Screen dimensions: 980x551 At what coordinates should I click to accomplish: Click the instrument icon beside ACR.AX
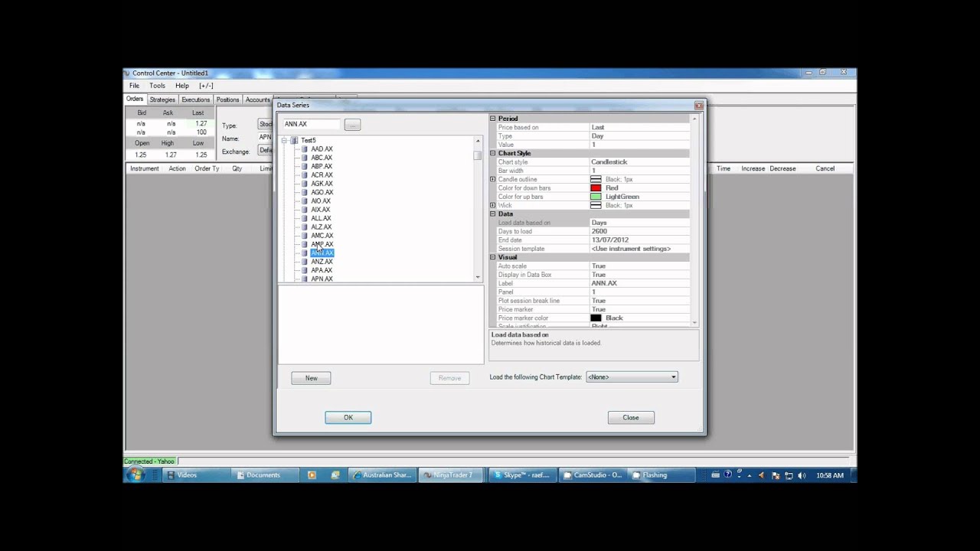tap(305, 175)
